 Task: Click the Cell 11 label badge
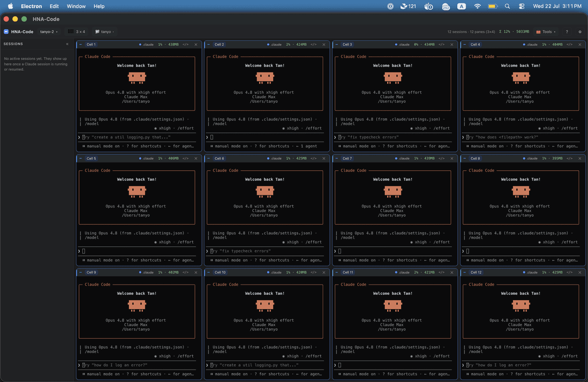347,272
